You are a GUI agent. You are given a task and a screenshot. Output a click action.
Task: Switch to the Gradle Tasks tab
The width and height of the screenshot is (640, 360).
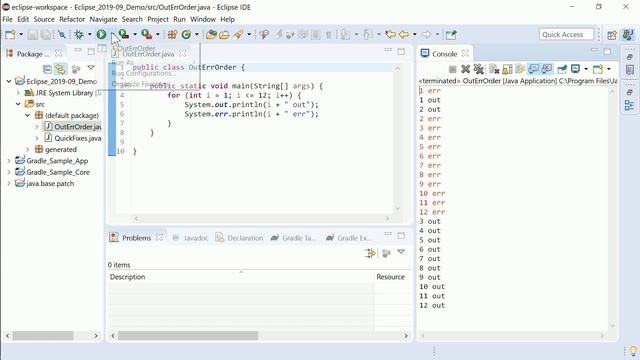point(293,238)
